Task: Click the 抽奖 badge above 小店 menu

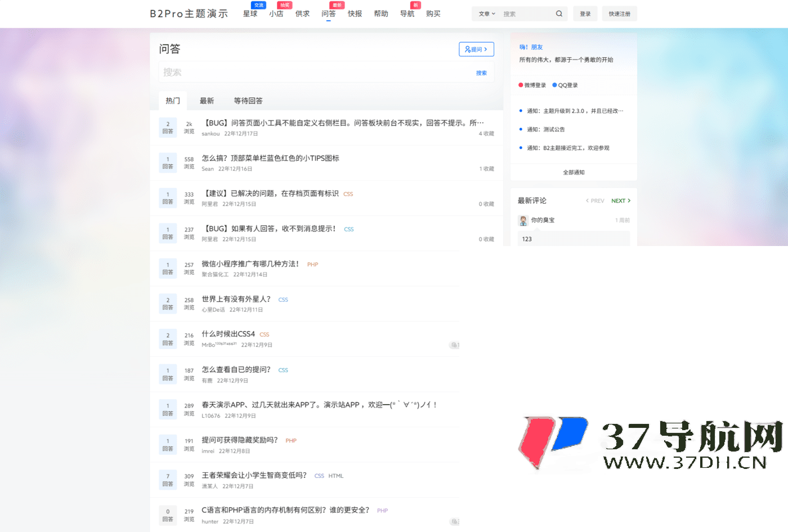Action: point(284,5)
